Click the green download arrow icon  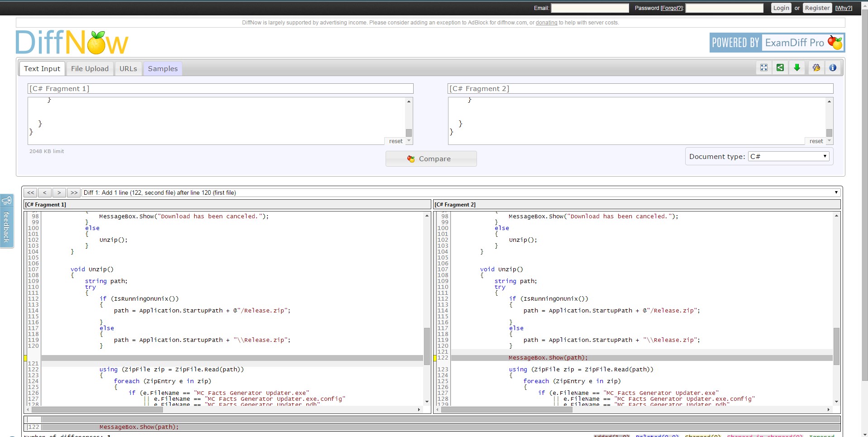[797, 68]
